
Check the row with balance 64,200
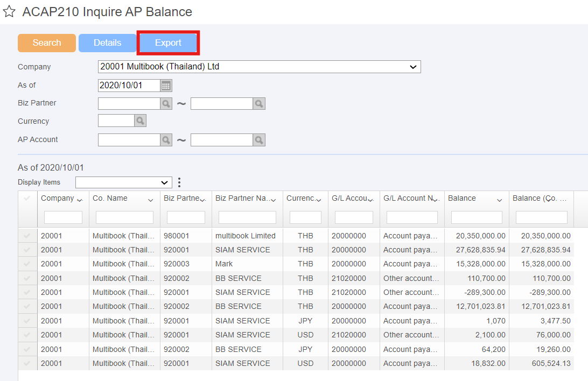(27, 349)
